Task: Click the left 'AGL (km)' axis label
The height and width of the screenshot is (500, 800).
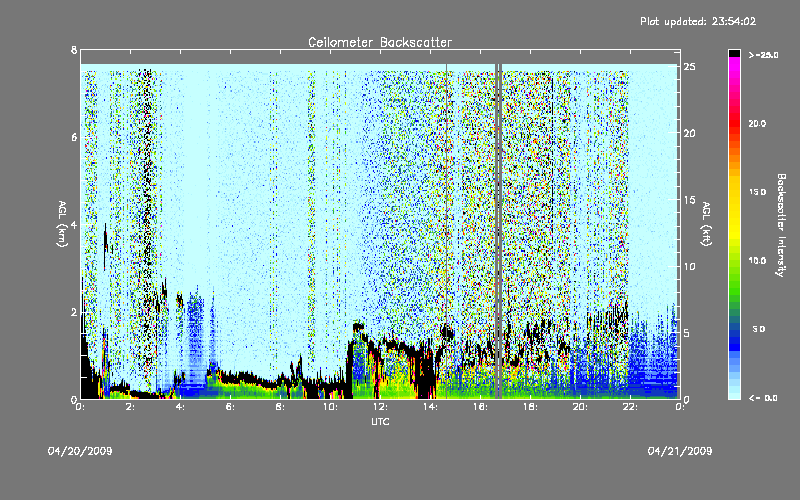Action: (62, 224)
